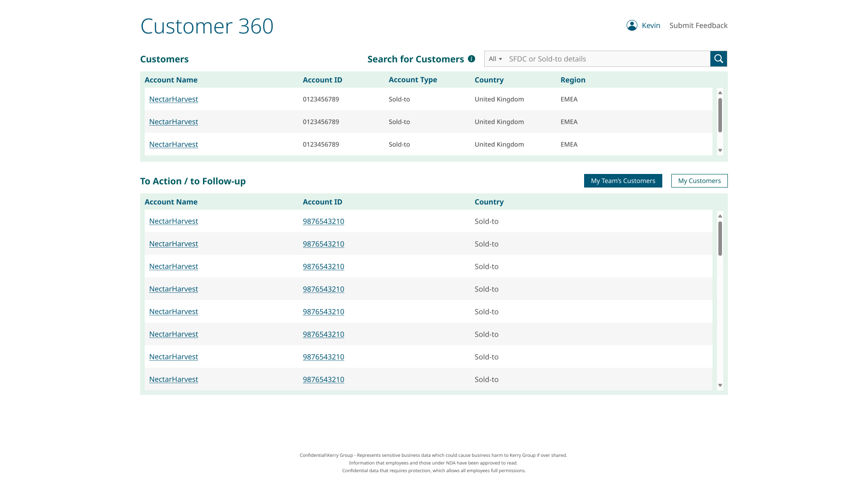Open Submit Feedback link
This screenshot has width=868, height=488.
698,25
